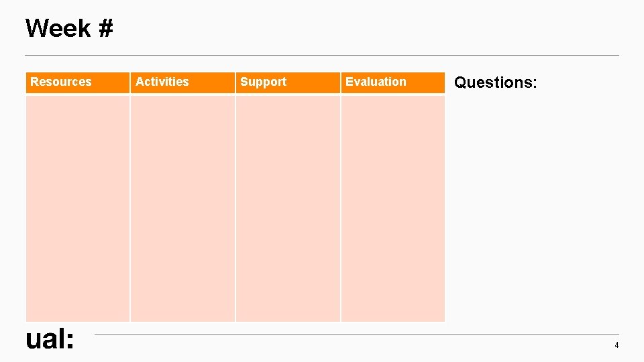Click the hash symbol in the title
The width and height of the screenshot is (644, 362).
pyautogui.click(x=105, y=28)
